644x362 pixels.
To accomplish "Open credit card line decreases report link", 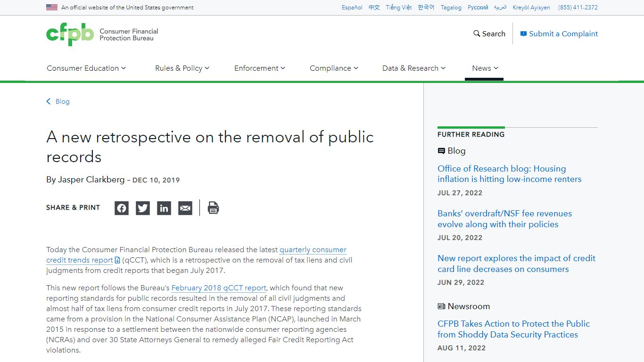I will pos(516,263).
